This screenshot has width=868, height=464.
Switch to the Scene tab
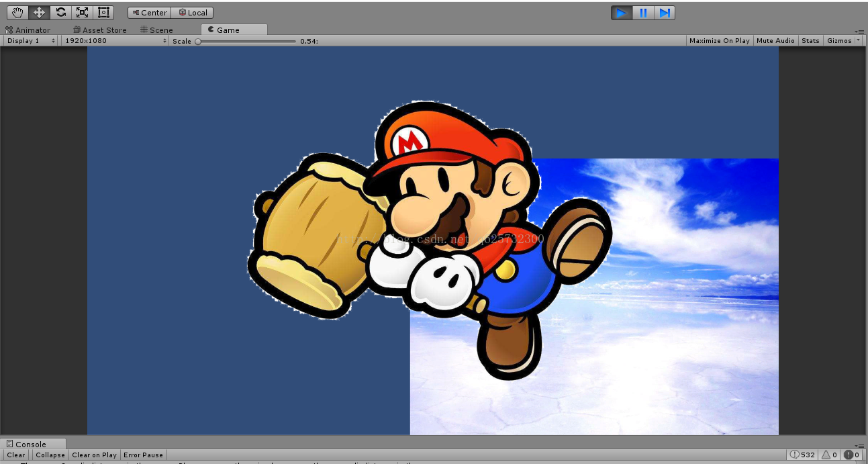157,30
